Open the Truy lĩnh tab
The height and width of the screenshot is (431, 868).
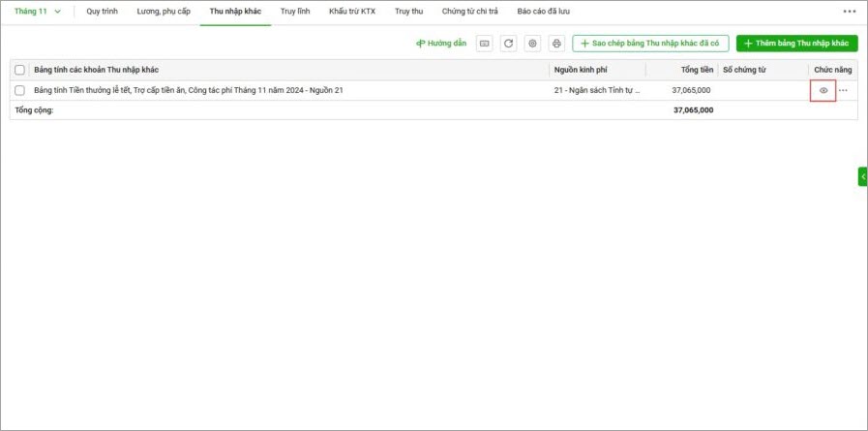pyautogui.click(x=295, y=12)
